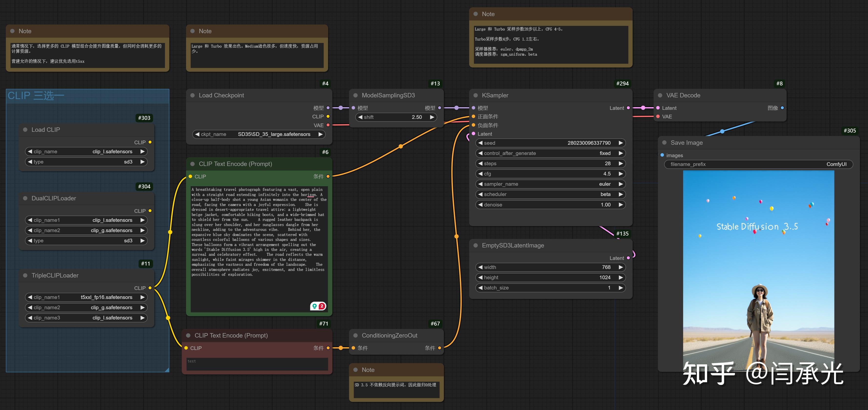Click the grammar checker badge in prompt box

pos(318,306)
